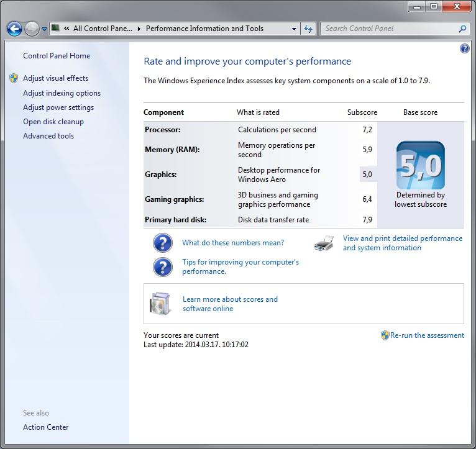Click the magnifier search icon
The image size is (476, 449).
coord(462,29)
